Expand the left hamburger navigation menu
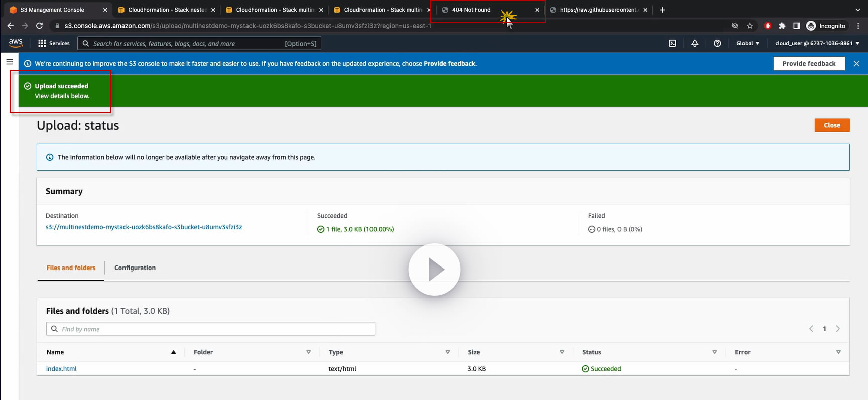Screen dimensions: 868x400 (x=10, y=62)
